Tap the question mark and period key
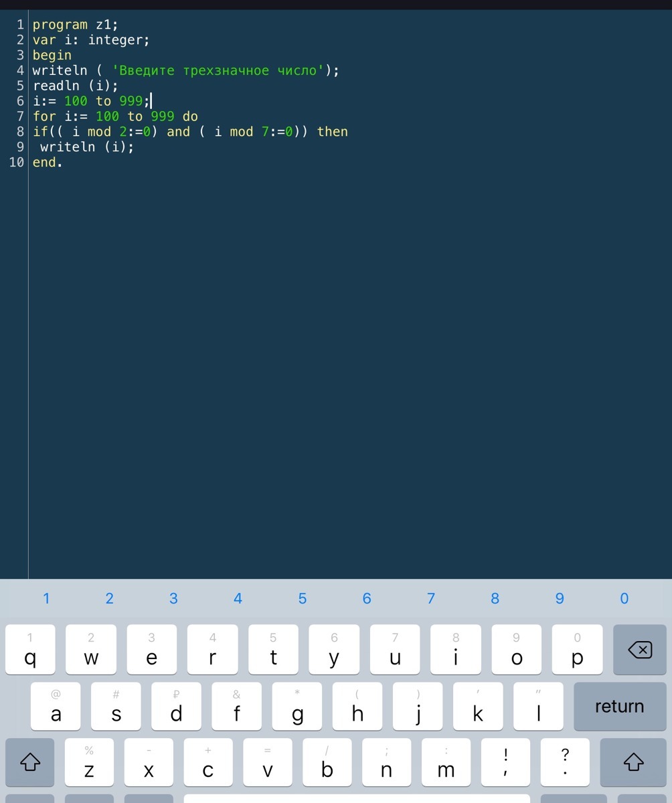The width and height of the screenshot is (672, 803). click(x=565, y=763)
